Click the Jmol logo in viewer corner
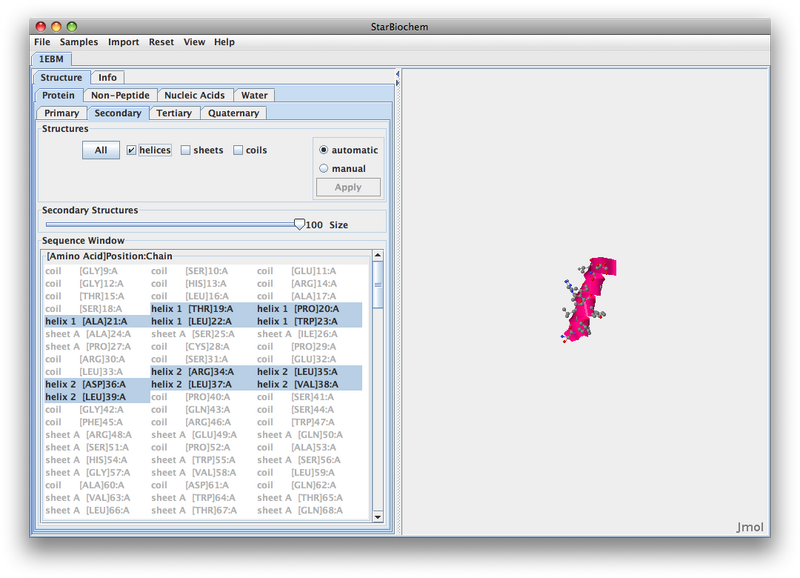Image resolution: width=800 pixels, height=578 pixels. tap(749, 526)
